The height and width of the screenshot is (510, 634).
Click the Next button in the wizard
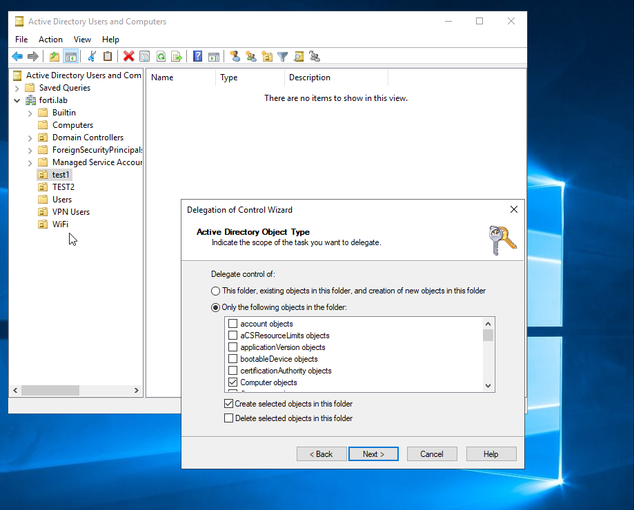tap(373, 454)
